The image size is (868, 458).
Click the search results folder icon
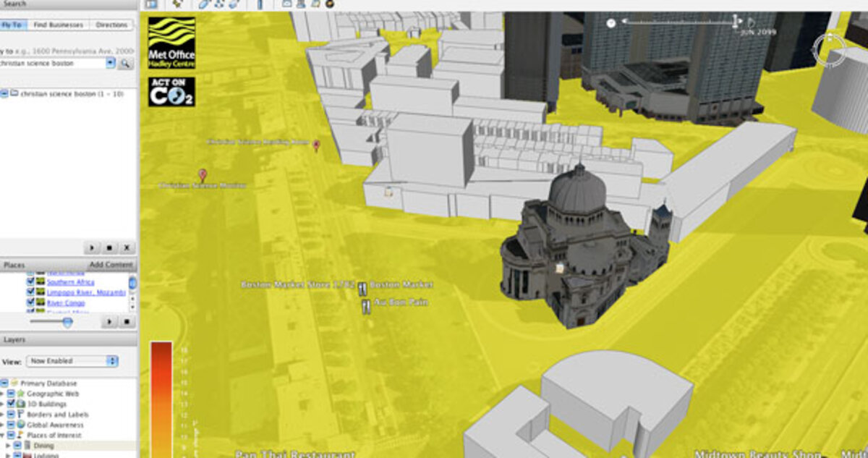(x=14, y=93)
